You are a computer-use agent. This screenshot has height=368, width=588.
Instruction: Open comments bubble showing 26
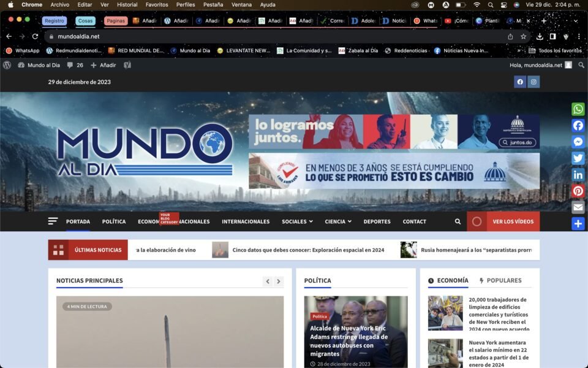[75, 65]
